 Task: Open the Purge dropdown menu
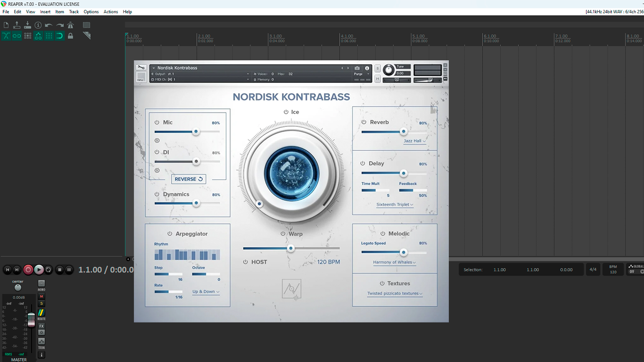(x=361, y=74)
